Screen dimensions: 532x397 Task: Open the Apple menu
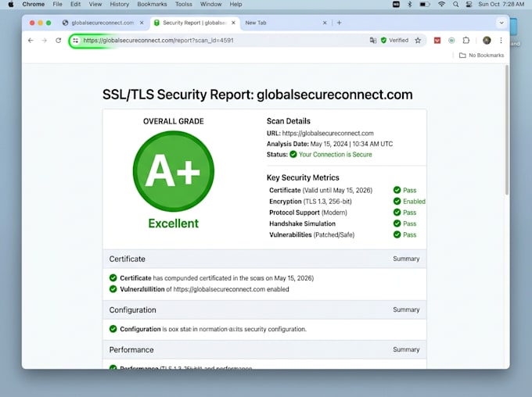11,5
